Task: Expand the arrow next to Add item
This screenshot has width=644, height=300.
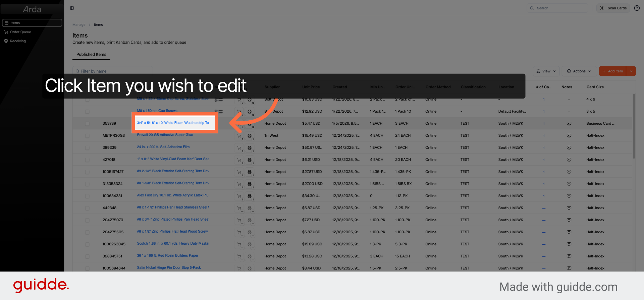Action: click(x=631, y=71)
